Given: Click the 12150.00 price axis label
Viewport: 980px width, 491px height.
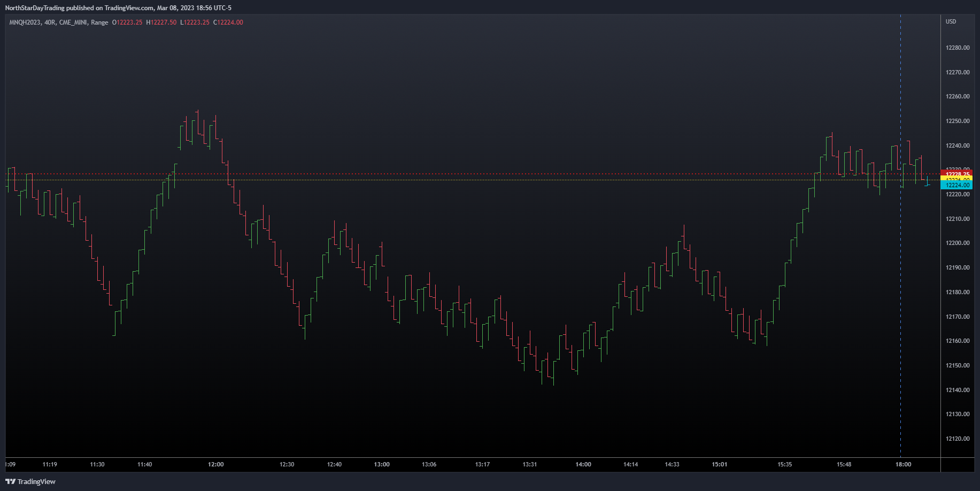Looking at the screenshot, I should pos(958,365).
